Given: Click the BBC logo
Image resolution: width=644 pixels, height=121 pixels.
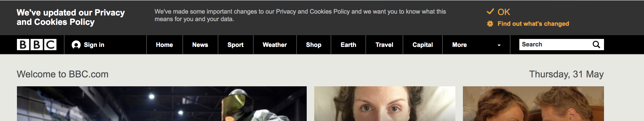Looking at the screenshot, I should click(x=36, y=45).
